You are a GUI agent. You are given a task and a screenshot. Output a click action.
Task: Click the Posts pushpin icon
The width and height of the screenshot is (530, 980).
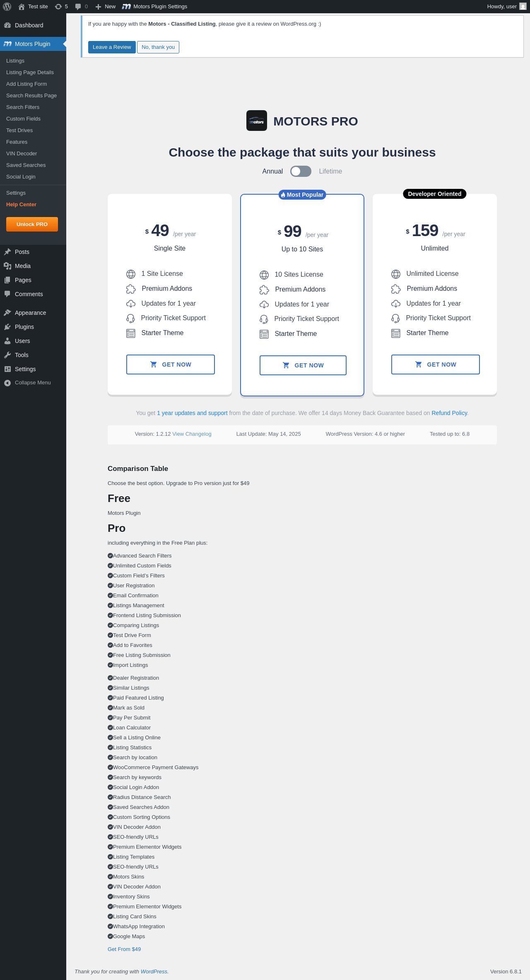(x=7, y=252)
